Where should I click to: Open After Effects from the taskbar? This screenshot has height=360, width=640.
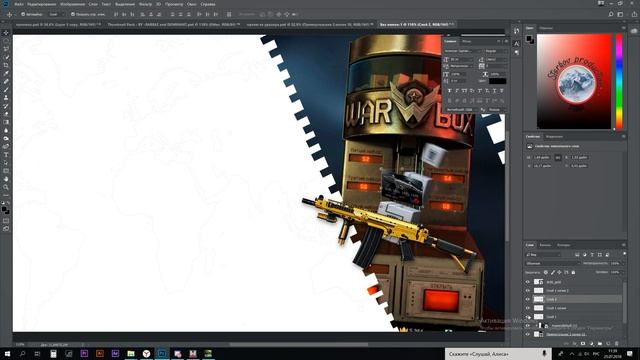click(115, 353)
